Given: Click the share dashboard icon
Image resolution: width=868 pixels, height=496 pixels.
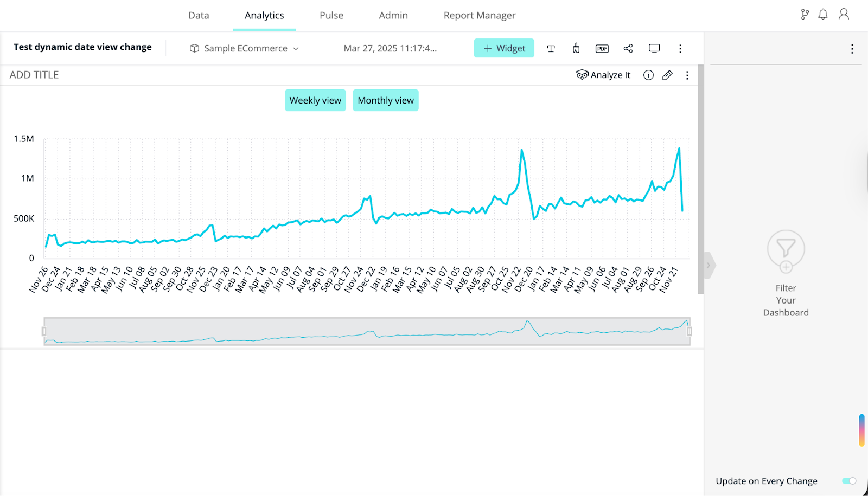Looking at the screenshot, I should point(628,49).
